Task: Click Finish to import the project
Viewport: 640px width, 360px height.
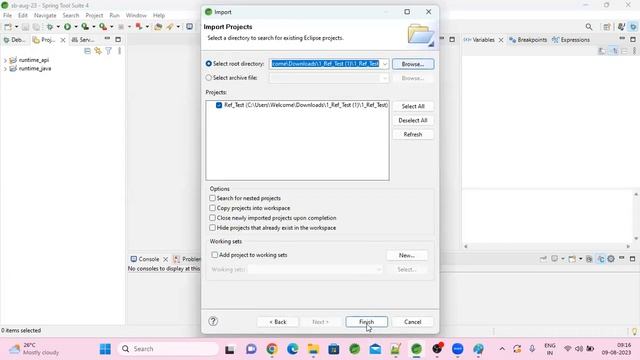Action: [366, 322]
